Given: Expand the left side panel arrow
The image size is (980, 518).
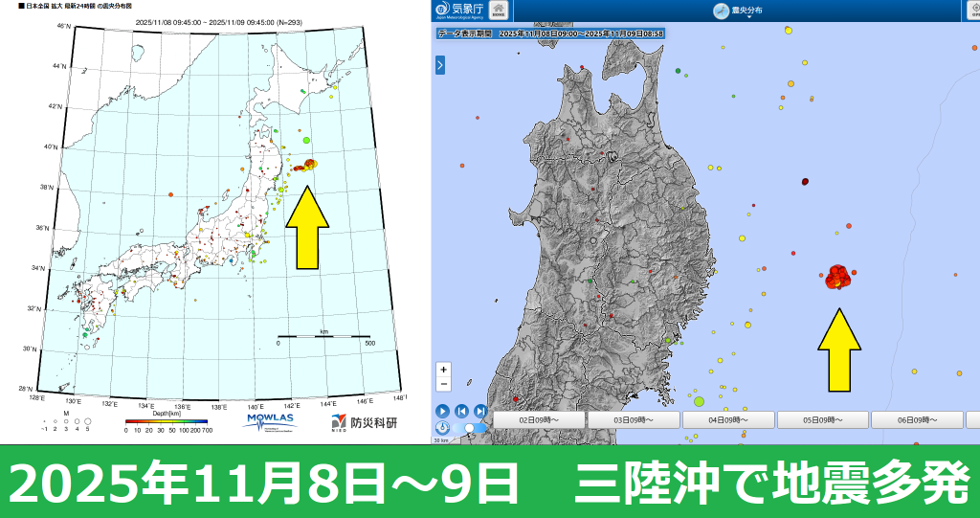Looking at the screenshot, I should point(439,65).
